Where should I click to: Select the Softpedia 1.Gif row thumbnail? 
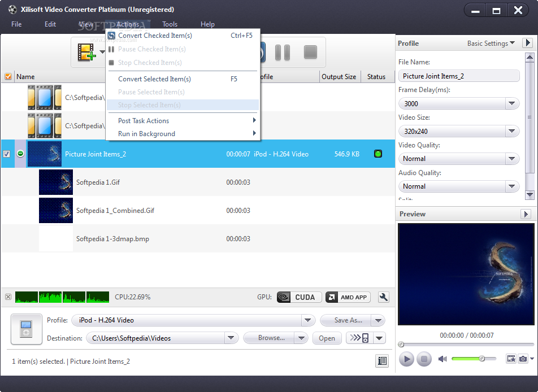pos(56,182)
